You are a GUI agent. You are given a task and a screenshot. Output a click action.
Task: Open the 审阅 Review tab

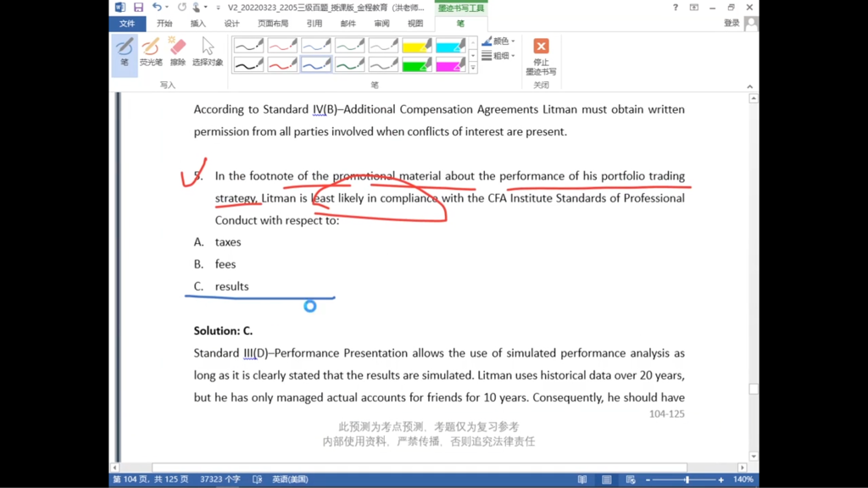point(381,23)
